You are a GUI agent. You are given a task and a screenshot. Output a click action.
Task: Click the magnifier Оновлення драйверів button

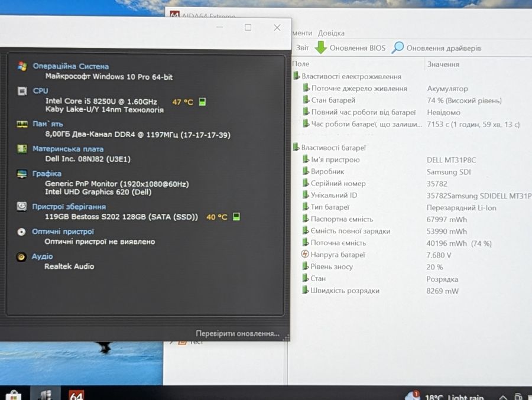point(436,48)
